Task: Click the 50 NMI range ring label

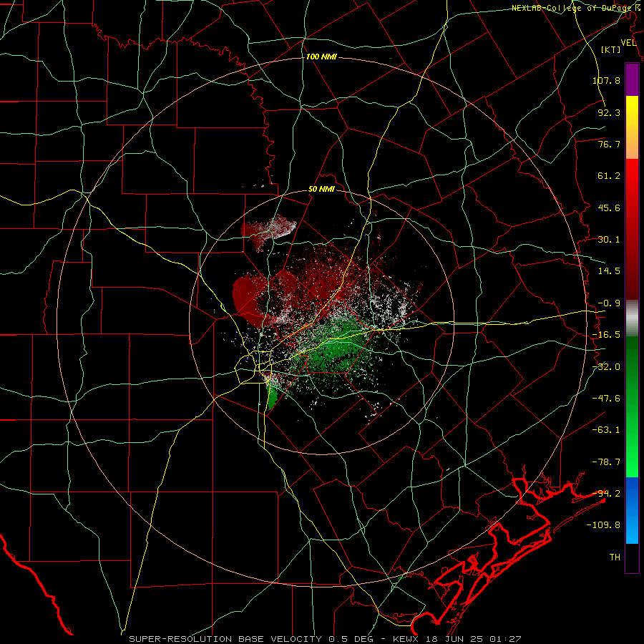Action: click(x=321, y=190)
